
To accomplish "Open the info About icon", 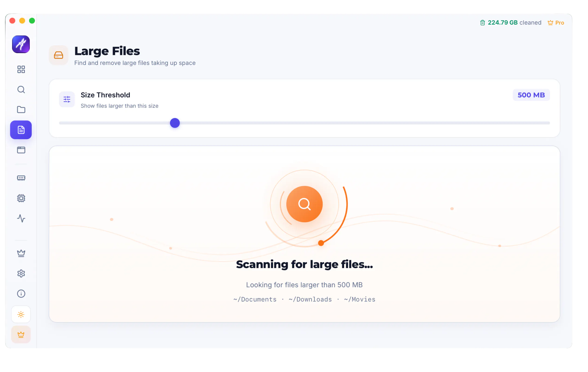I will click(21, 293).
